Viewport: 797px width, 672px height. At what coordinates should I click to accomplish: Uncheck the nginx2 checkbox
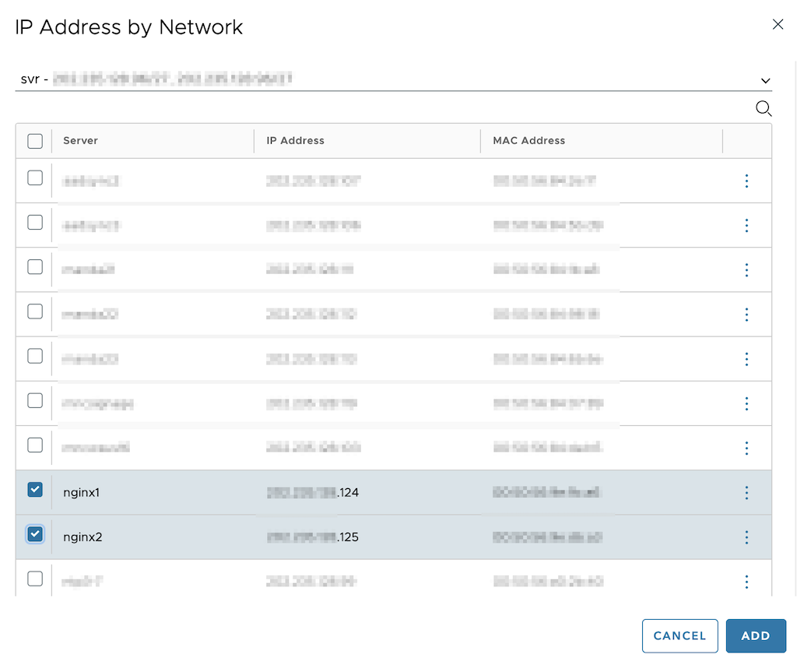click(35, 534)
